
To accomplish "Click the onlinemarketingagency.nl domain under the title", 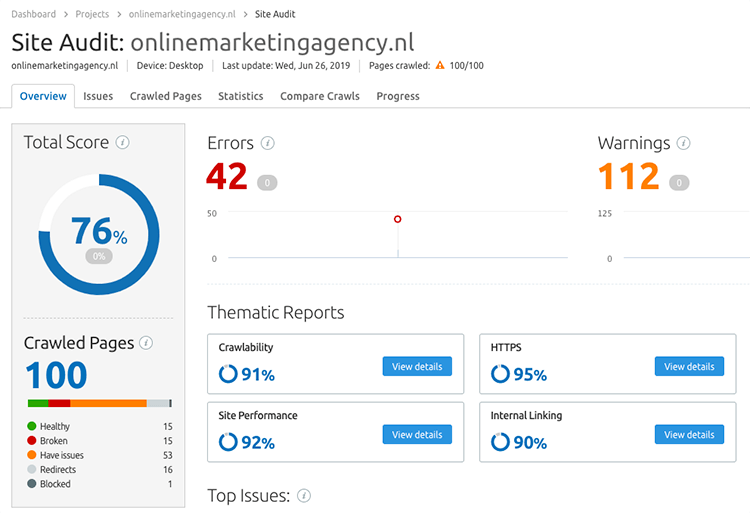I will [65, 65].
